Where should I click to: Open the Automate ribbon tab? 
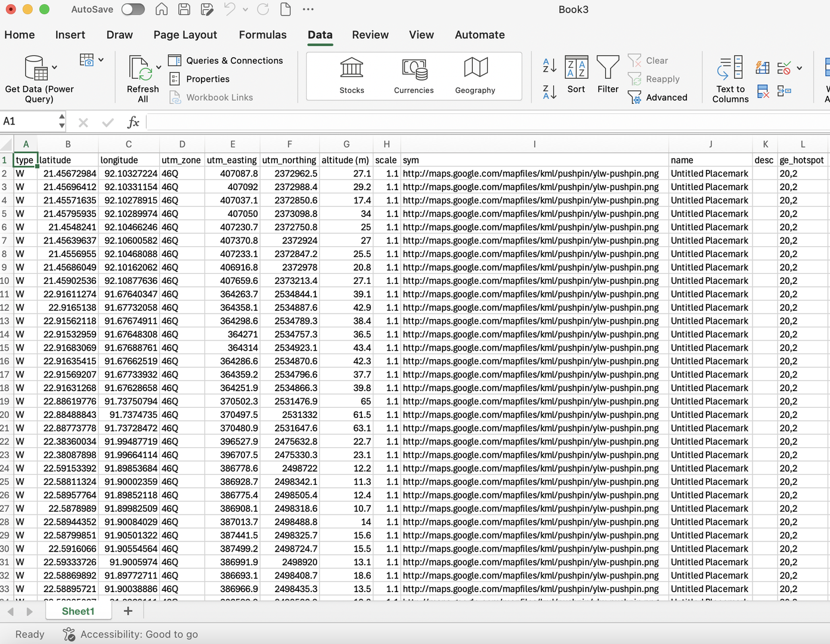point(480,35)
